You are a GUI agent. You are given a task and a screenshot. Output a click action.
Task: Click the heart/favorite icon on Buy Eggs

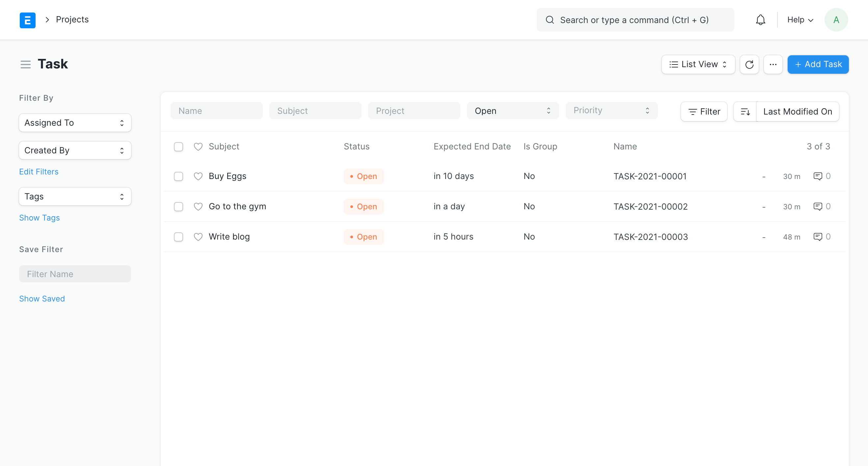tap(198, 176)
